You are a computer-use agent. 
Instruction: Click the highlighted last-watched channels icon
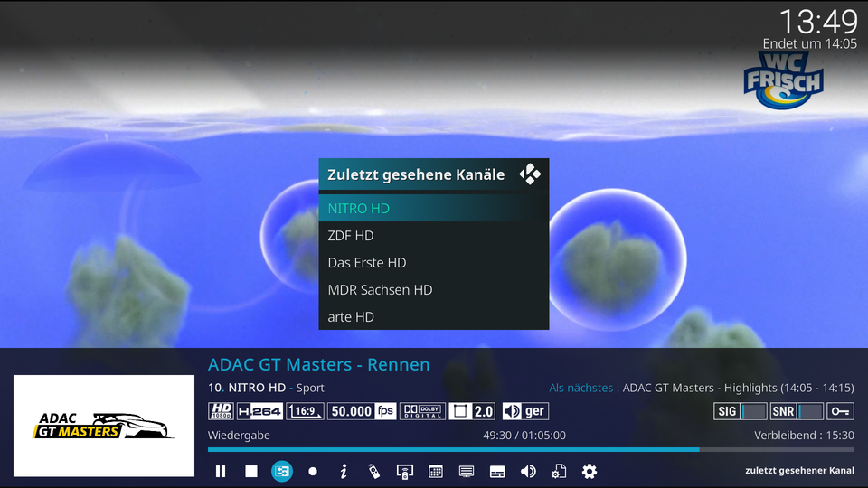(x=282, y=472)
